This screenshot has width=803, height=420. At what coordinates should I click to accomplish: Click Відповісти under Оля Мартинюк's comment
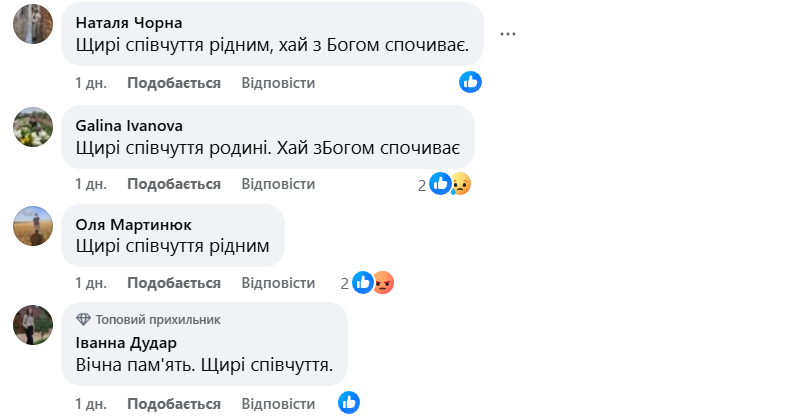click(278, 283)
